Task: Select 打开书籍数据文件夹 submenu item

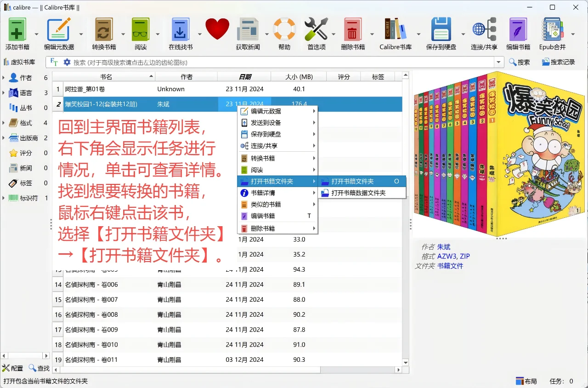Action: pos(362,193)
